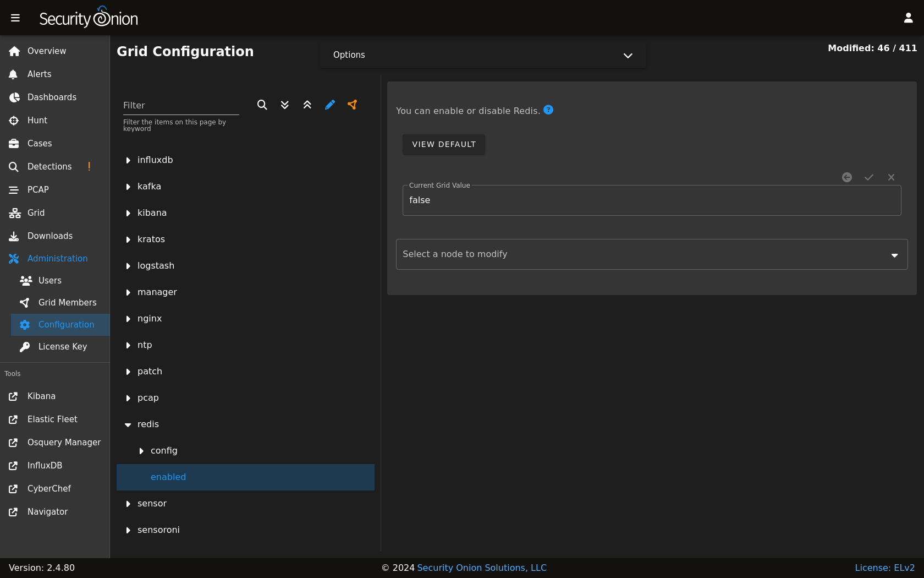Click the Detections magnifier icon
924x578 pixels.
pos(14,167)
